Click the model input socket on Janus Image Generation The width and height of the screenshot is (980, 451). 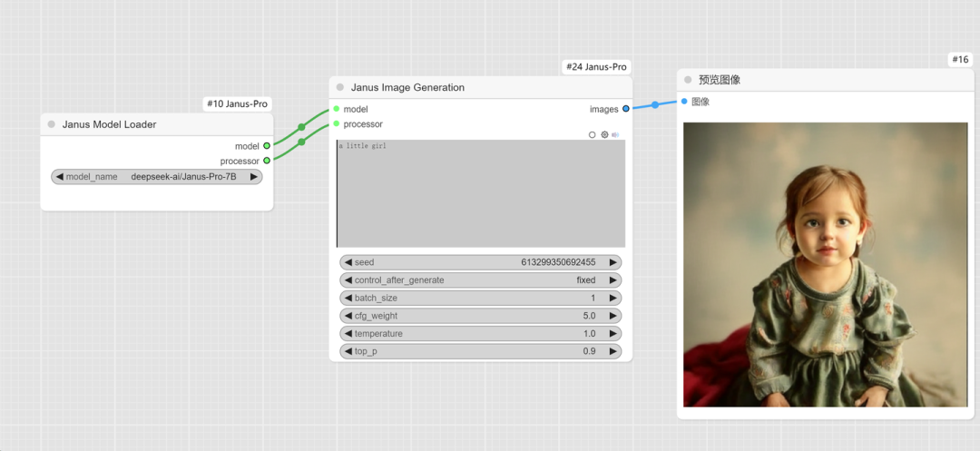337,109
